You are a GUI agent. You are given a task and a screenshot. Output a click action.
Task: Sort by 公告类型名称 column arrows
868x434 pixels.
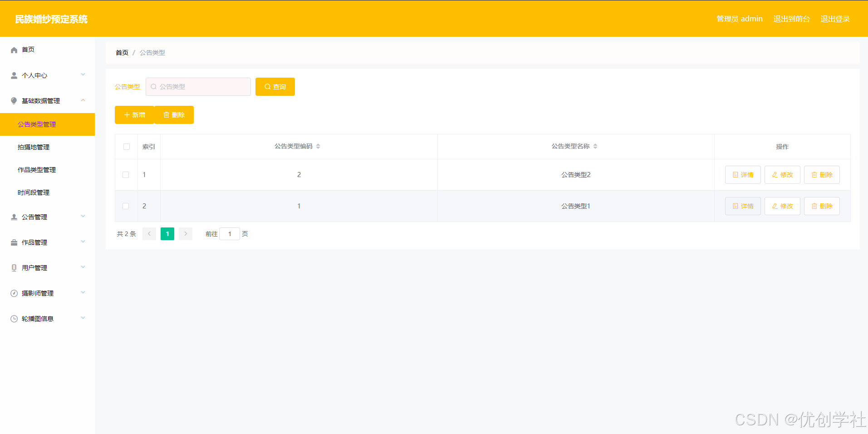pyautogui.click(x=595, y=146)
